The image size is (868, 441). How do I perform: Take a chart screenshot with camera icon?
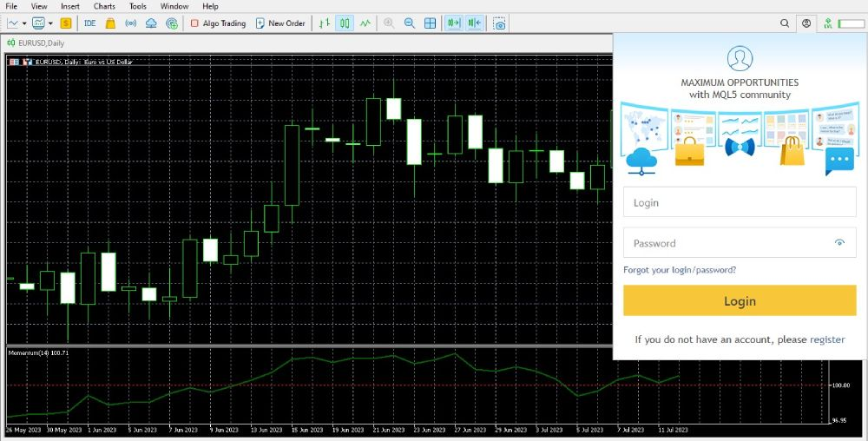(499, 23)
